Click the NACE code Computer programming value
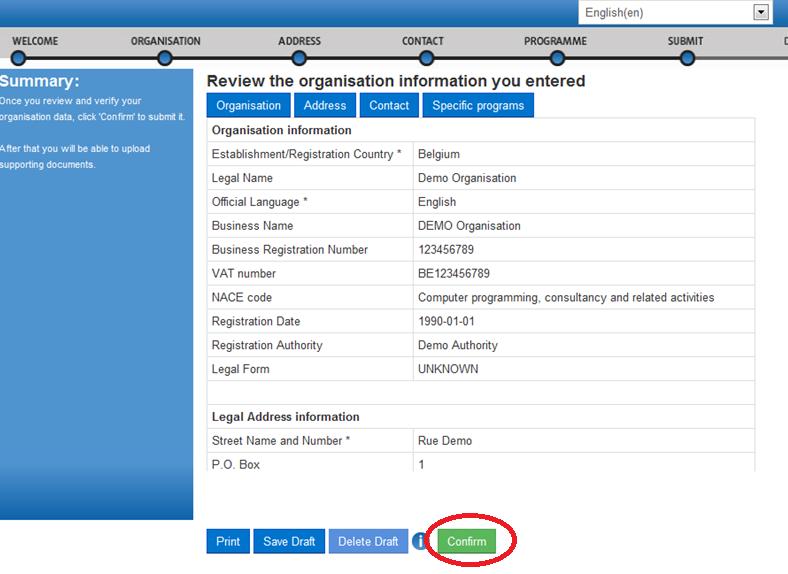 (566, 298)
